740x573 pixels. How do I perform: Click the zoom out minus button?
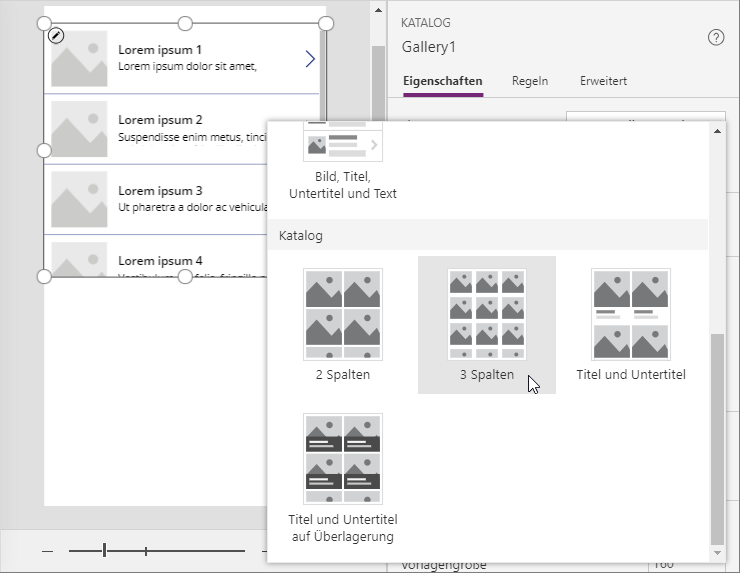(47, 551)
